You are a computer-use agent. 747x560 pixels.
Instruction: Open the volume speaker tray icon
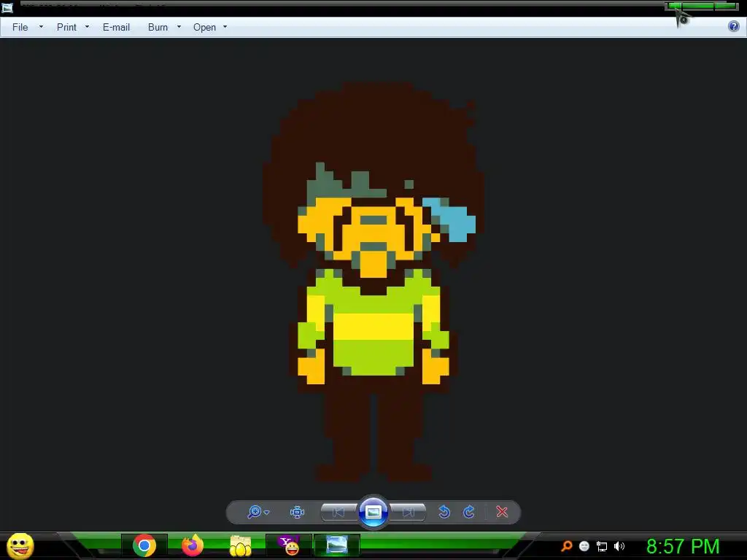[619, 546]
